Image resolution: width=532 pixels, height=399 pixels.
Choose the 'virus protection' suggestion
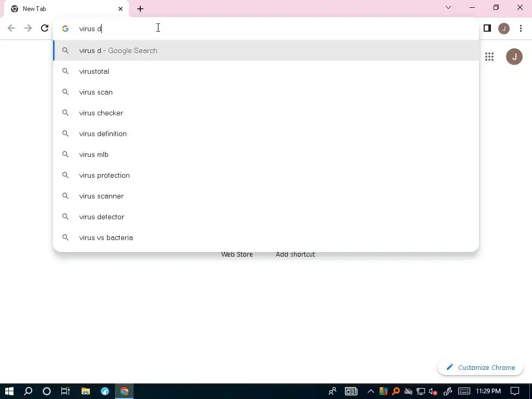(x=266, y=175)
